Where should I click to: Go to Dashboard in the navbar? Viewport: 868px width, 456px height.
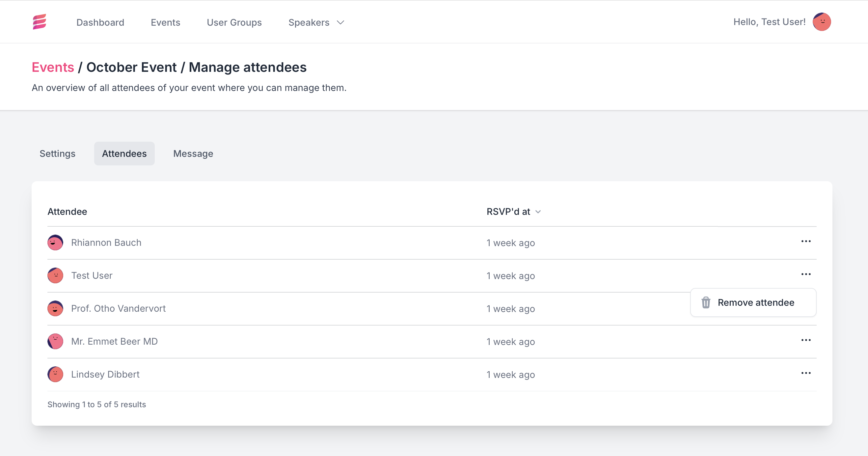click(x=100, y=23)
